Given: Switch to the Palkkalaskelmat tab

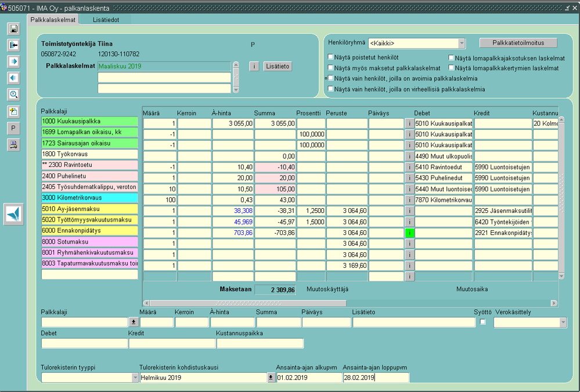Looking at the screenshot, I should pyautogui.click(x=53, y=20).
